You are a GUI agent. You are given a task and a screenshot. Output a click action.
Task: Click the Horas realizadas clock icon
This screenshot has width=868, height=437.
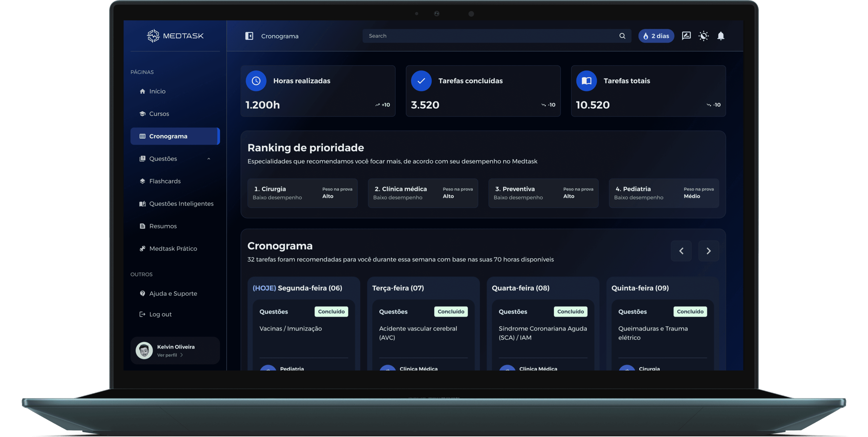click(x=256, y=81)
